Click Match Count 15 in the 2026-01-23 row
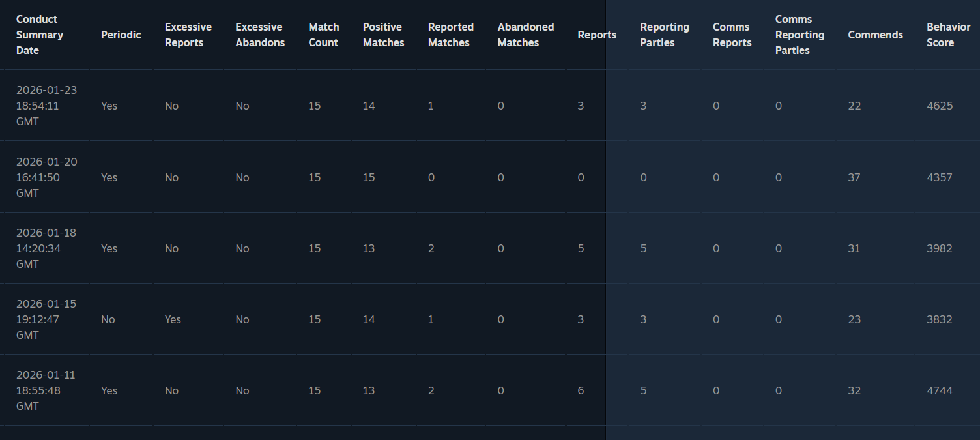The width and height of the screenshot is (980, 440). [315, 106]
